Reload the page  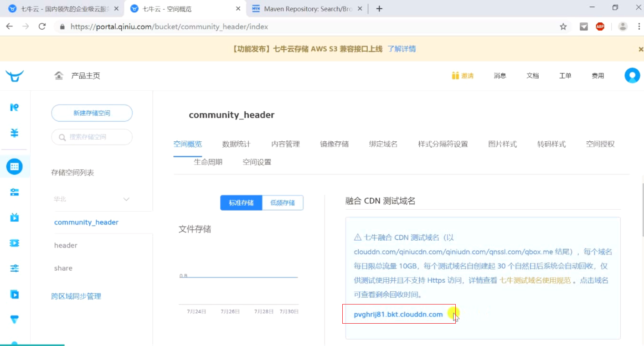[x=42, y=26]
